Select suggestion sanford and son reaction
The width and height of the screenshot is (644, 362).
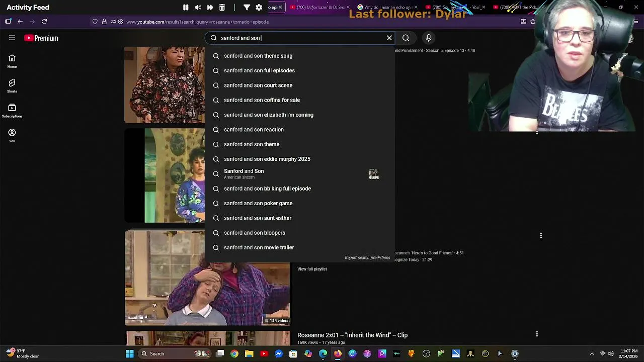300,130
